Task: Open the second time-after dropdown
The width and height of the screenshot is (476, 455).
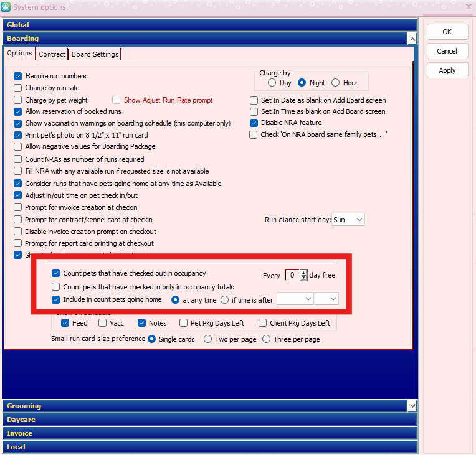Action: click(x=327, y=299)
